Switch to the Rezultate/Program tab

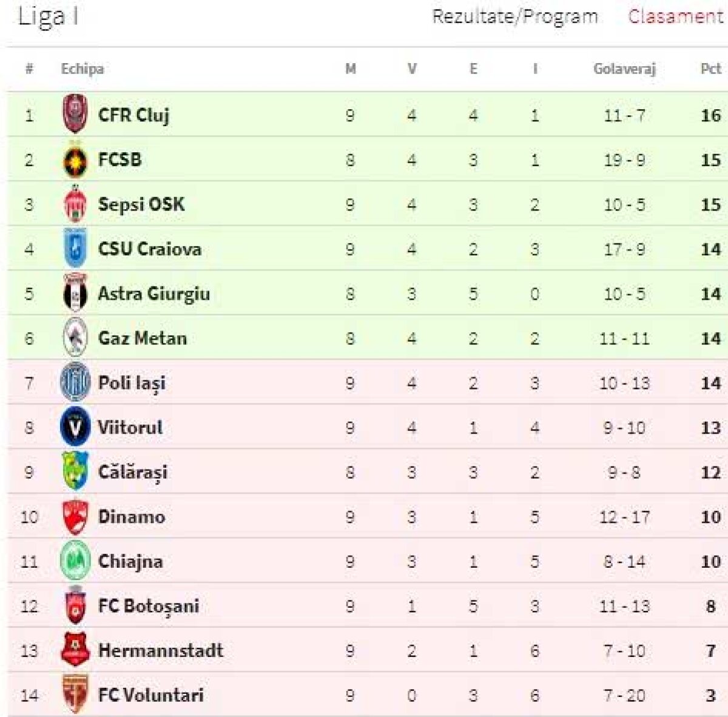514,16
